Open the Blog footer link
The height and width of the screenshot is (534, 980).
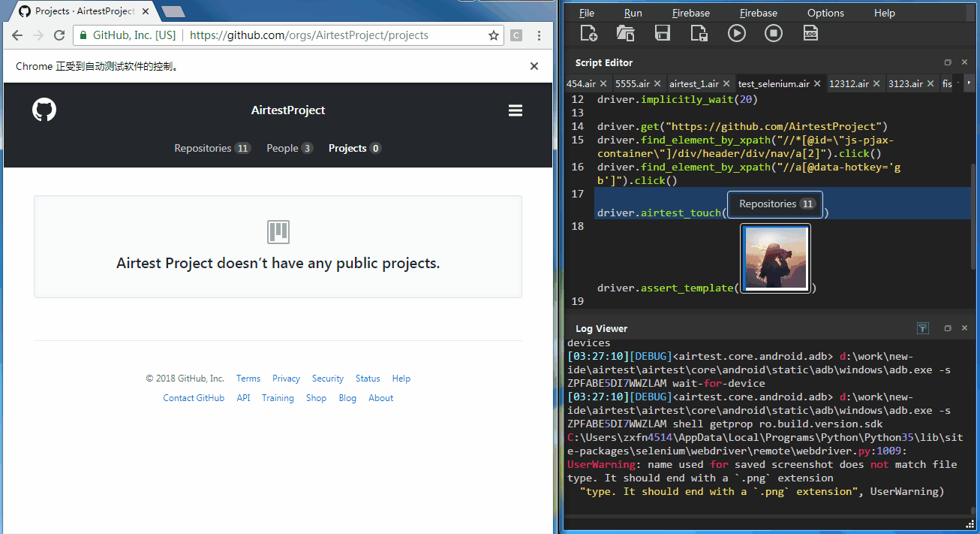[x=347, y=398]
